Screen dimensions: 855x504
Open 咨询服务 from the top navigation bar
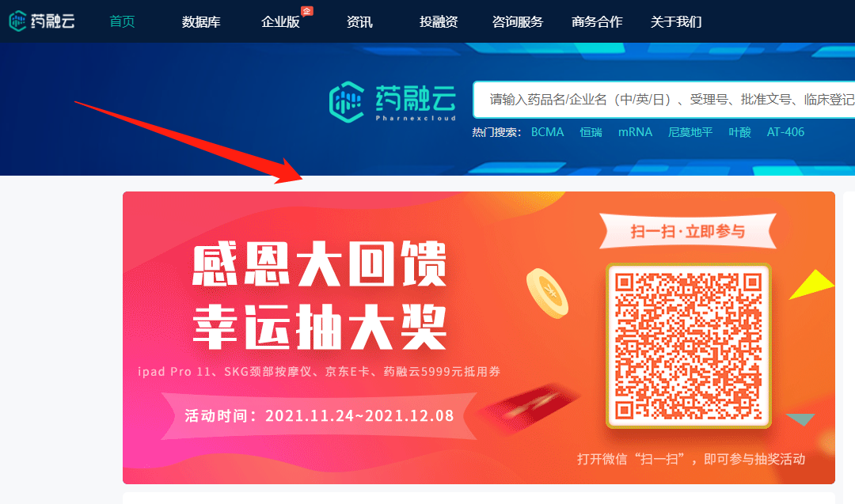click(x=518, y=22)
